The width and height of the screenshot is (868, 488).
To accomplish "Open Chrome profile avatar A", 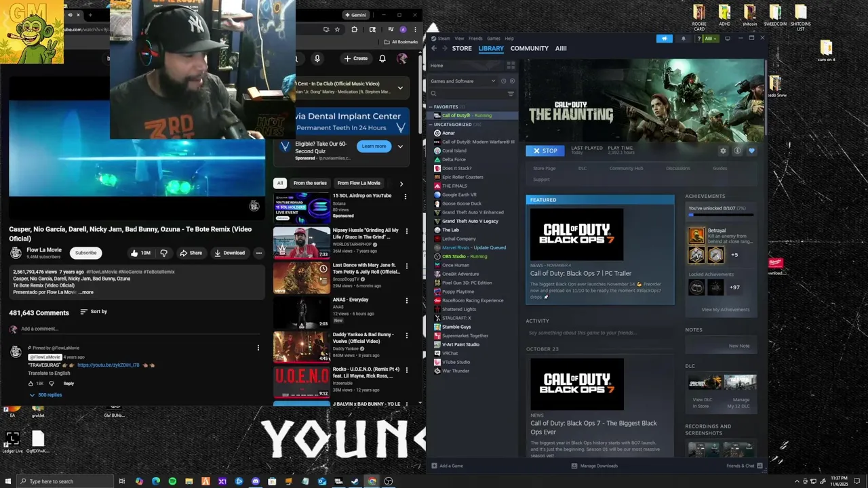I will pos(403,29).
